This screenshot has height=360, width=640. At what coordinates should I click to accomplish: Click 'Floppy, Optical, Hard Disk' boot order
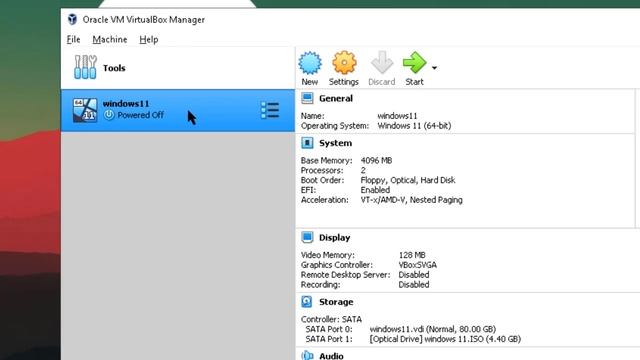click(408, 180)
